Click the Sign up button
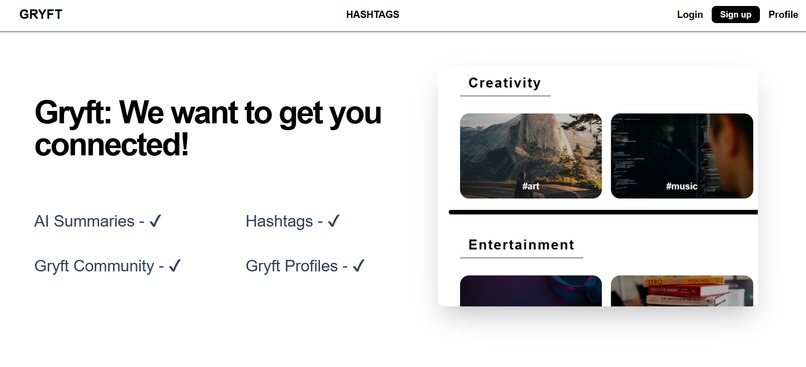The image size is (806, 367). click(x=735, y=14)
